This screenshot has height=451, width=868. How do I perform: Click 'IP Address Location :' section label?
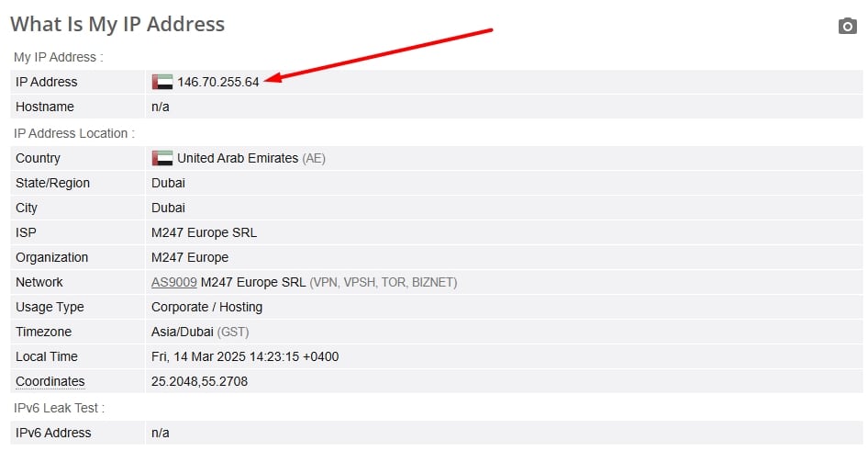[74, 133]
